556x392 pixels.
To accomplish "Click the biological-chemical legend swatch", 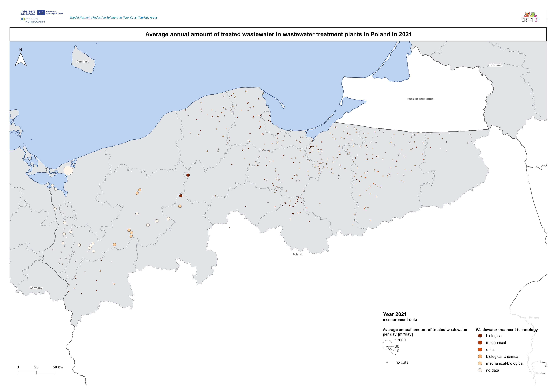I will click(x=480, y=356).
